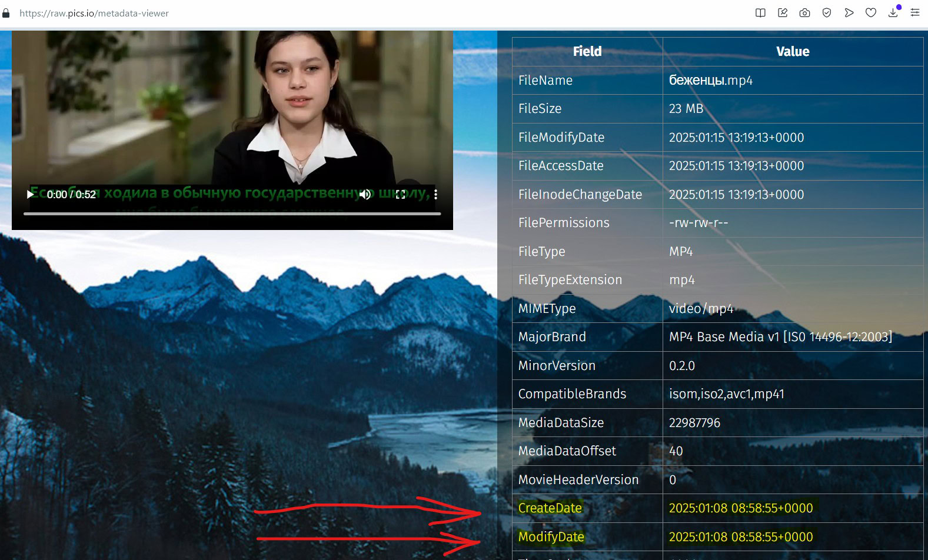Select the FileAccessDate field cell
This screenshot has height=560, width=928.
(x=587, y=166)
